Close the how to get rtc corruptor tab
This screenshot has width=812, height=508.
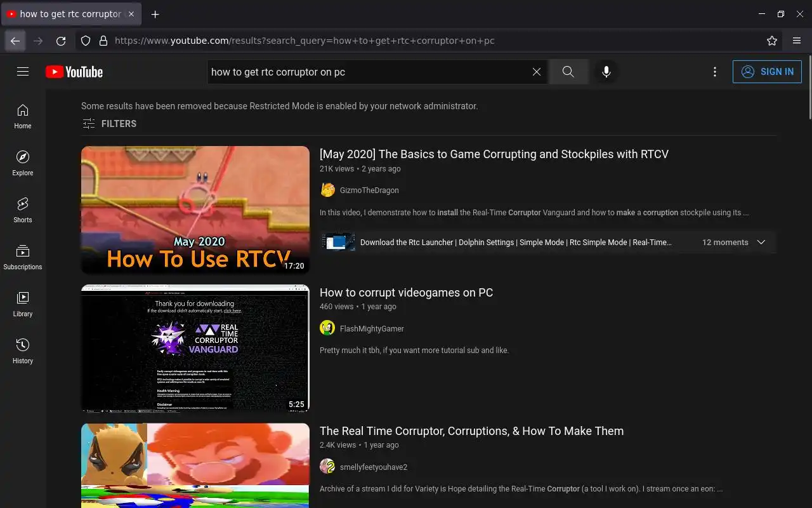(132, 14)
